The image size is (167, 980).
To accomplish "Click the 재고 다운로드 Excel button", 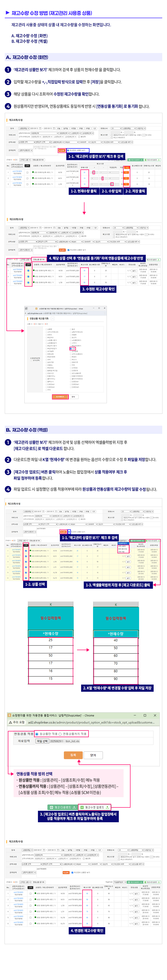I will (62, 807).
